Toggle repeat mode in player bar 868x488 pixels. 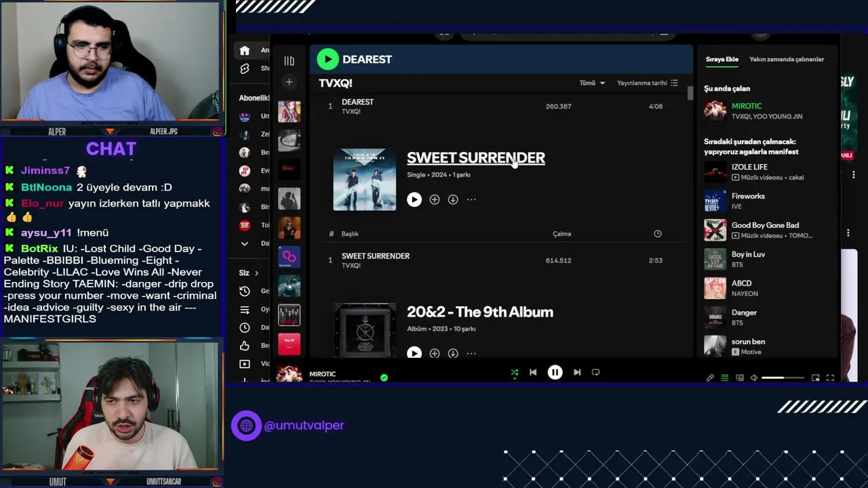point(595,372)
